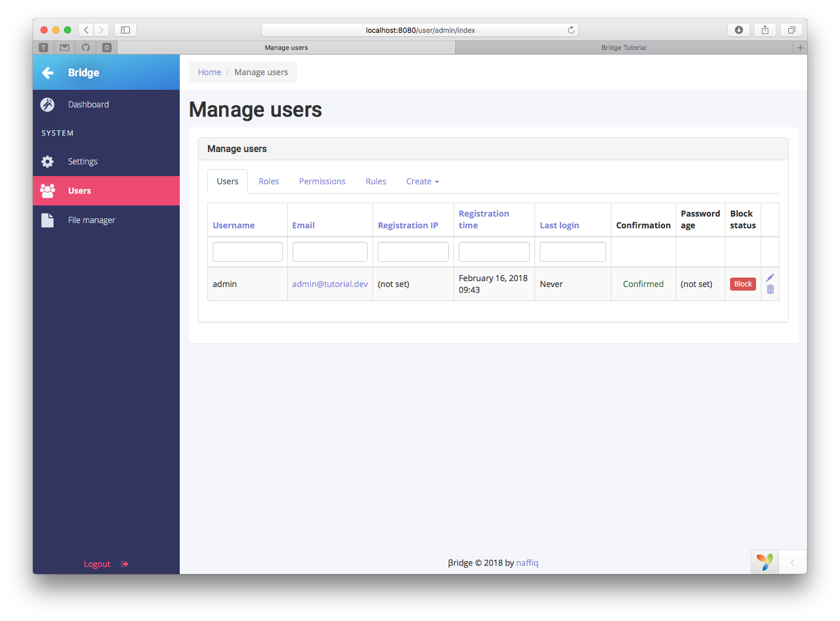840x621 pixels.
Task: Switch to the Users tab
Action: tap(227, 181)
